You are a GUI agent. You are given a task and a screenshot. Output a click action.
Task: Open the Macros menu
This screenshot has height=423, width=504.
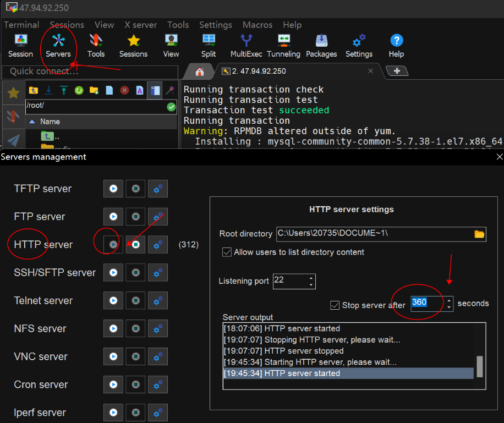(x=258, y=25)
